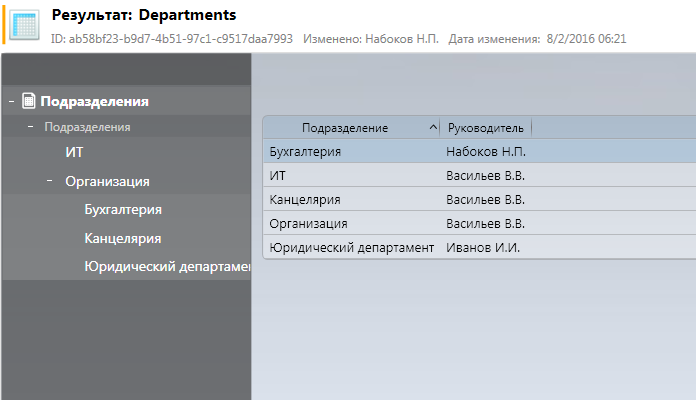Click the Иванов И.И. cell
This screenshot has width=696, height=400.
point(483,247)
